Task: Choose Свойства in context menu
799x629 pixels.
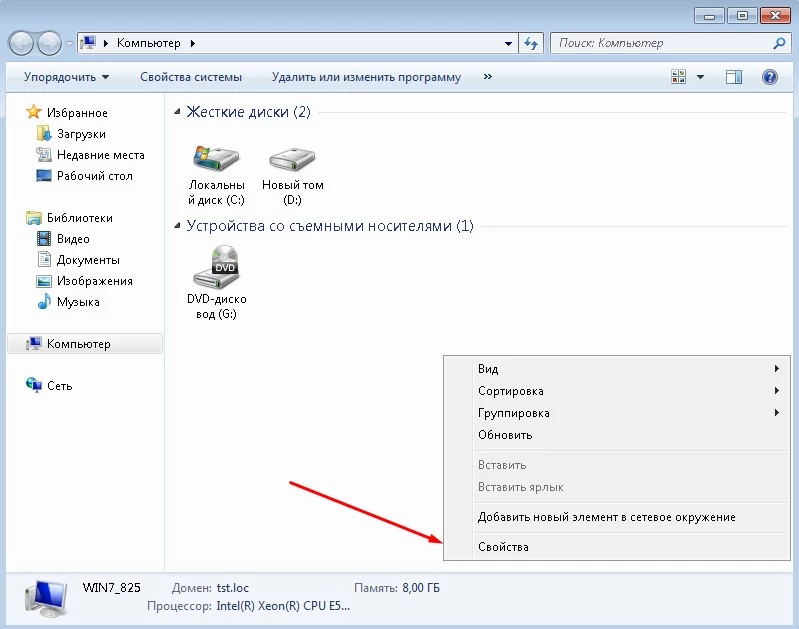Action: (617, 547)
